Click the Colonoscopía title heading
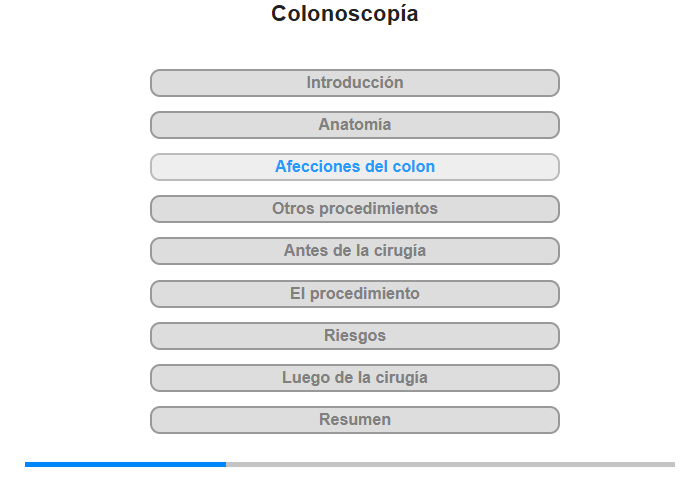The width and height of the screenshot is (700, 480). [345, 14]
